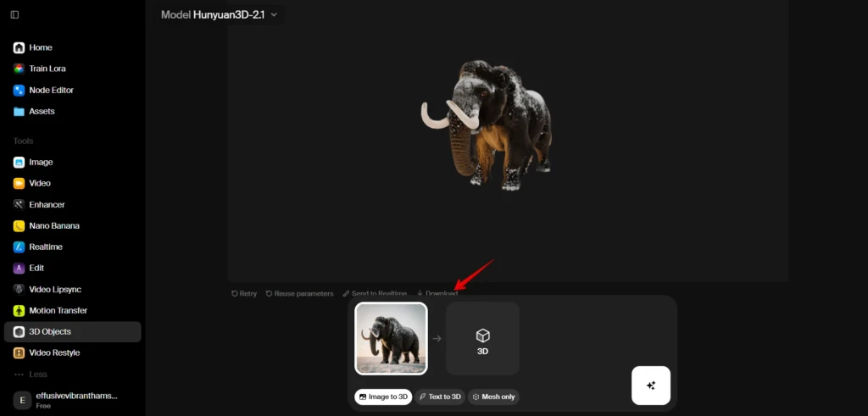Switch to Image to 3D mode
This screenshot has height=416, width=868.
(383, 397)
